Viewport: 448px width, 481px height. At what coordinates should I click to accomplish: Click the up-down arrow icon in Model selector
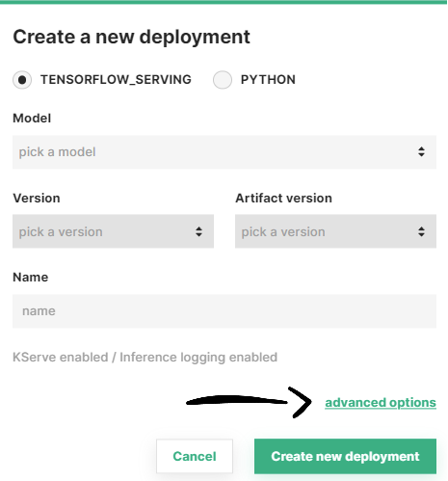coord(421,151)
